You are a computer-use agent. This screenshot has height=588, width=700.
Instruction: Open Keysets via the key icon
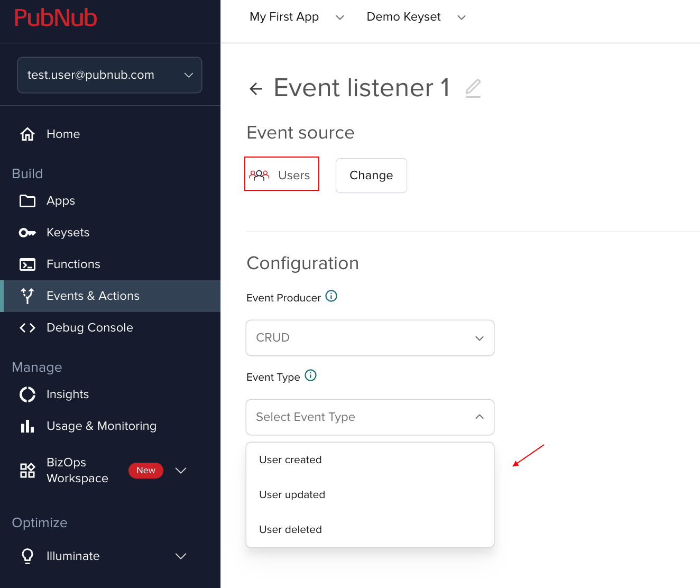pyautogui.click(x=27, y=232)
